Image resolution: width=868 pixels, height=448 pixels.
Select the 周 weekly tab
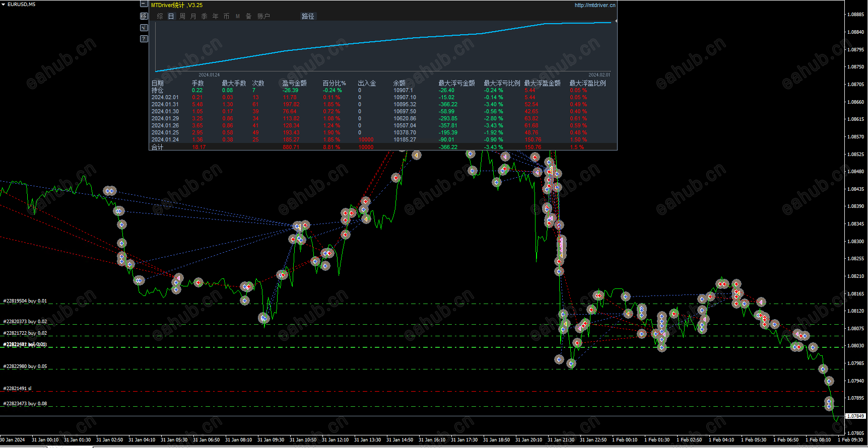click(182, 16)
